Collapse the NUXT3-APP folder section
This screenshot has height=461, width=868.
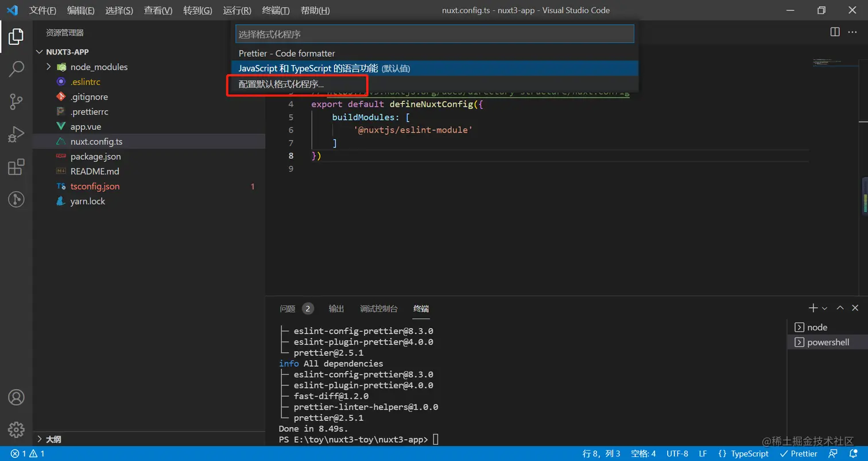pos(149,52)
